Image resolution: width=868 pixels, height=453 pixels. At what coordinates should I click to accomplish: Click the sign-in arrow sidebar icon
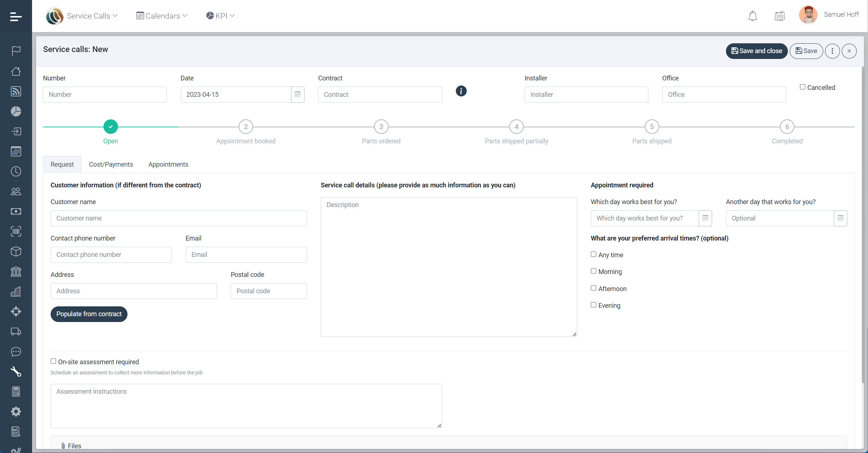pyautogui.click(x=16, y=131)
